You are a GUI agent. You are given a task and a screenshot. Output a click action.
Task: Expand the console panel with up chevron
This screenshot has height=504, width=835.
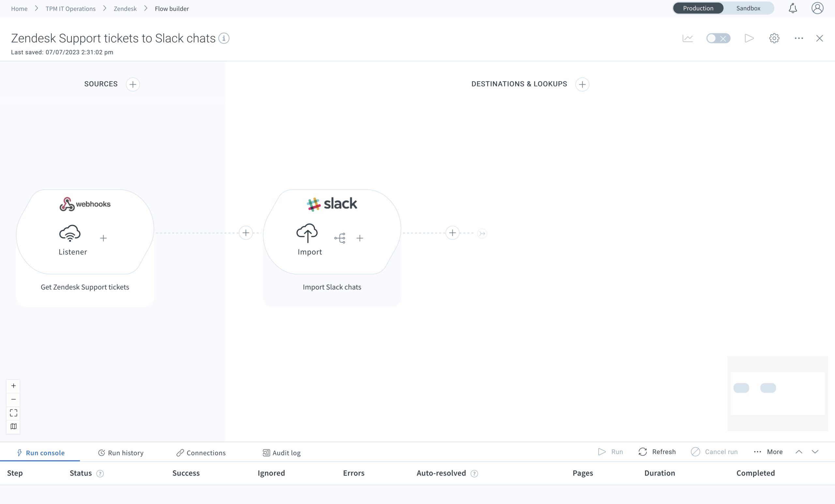[x=799, y=452]
